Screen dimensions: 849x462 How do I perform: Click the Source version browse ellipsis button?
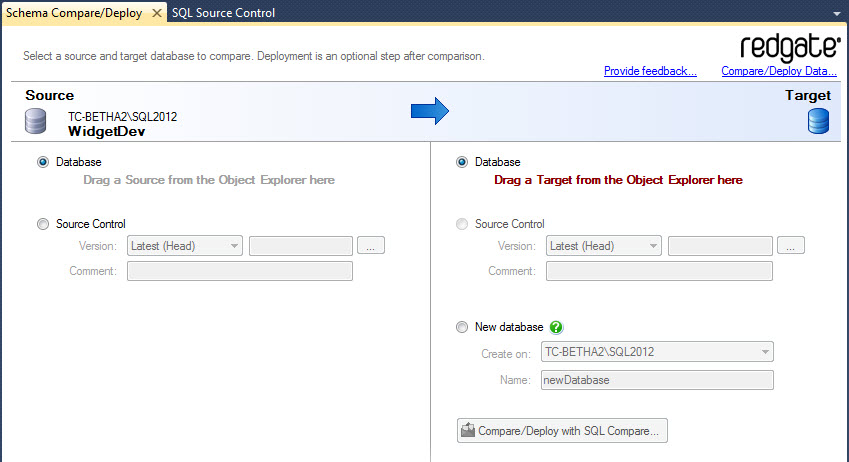tap(371, 245)
